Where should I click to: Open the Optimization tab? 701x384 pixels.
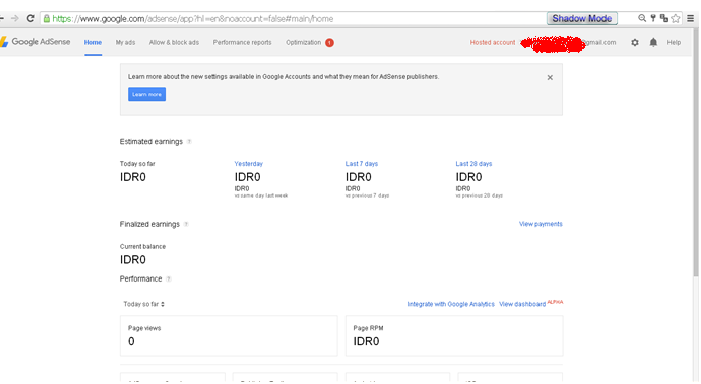point(304,42)
